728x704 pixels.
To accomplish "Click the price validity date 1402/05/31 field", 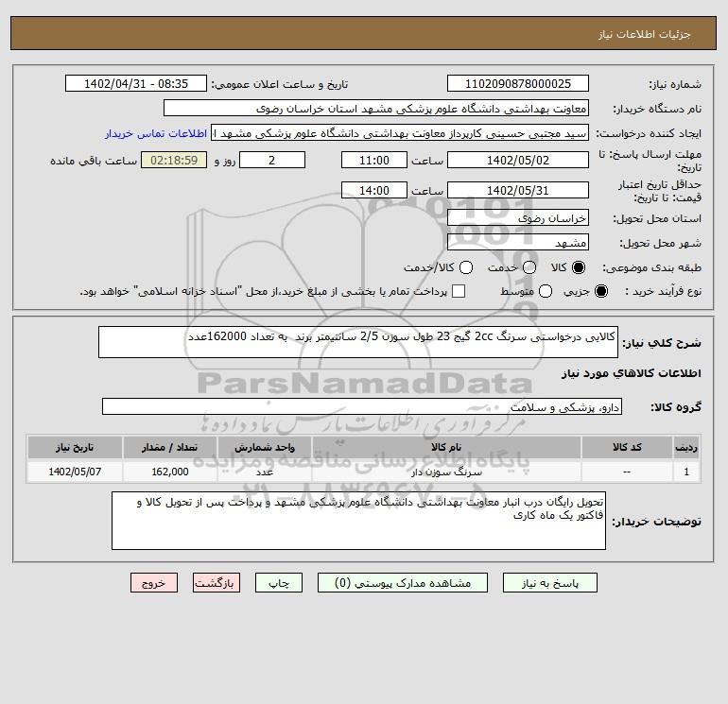I will point(518,190).
